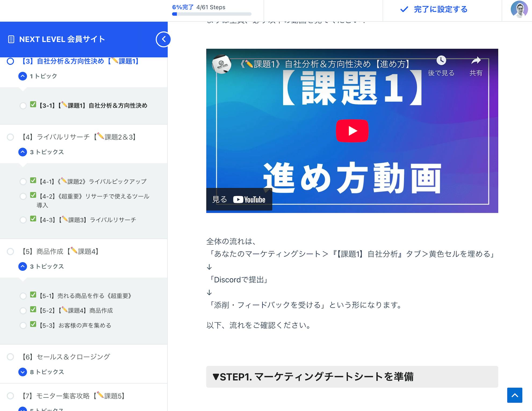Collapse the sidebar with the arrow button
Viewport: 532px width, 411px height.
pyautogui.click(x=163, y=39)
